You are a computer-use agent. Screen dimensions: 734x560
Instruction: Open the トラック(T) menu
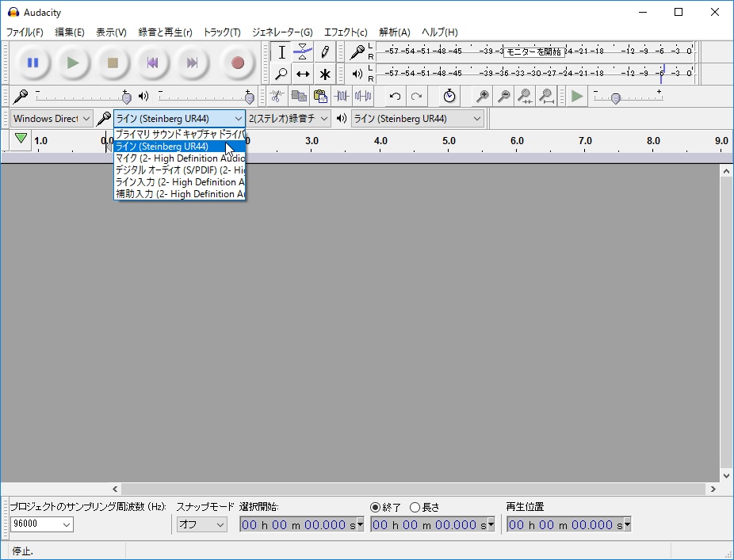pyautogui.click(x=221, y=32)
